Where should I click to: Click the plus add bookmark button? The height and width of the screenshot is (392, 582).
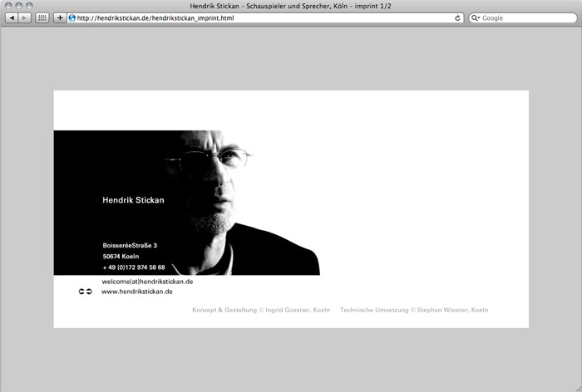pyautogui.click(x=60, y=17)
